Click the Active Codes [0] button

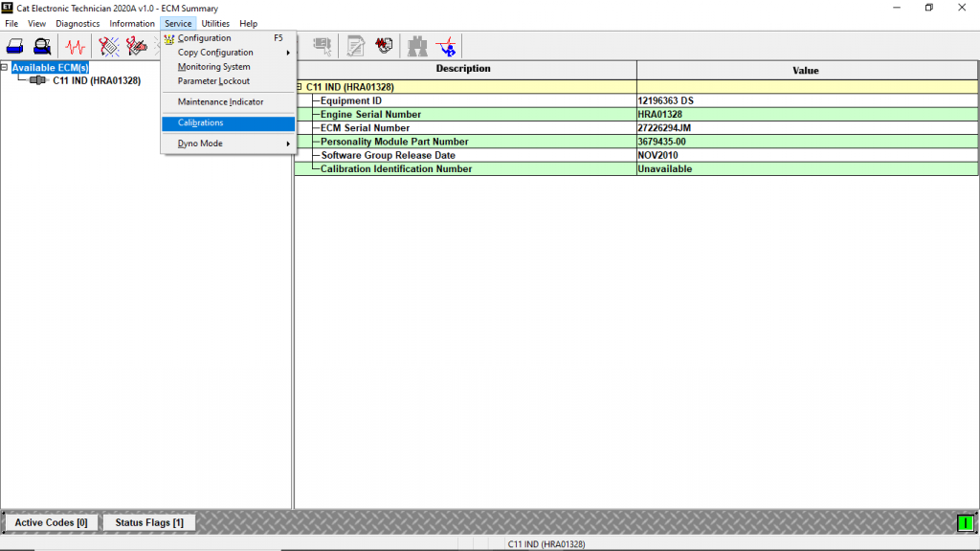coord(49,521)
